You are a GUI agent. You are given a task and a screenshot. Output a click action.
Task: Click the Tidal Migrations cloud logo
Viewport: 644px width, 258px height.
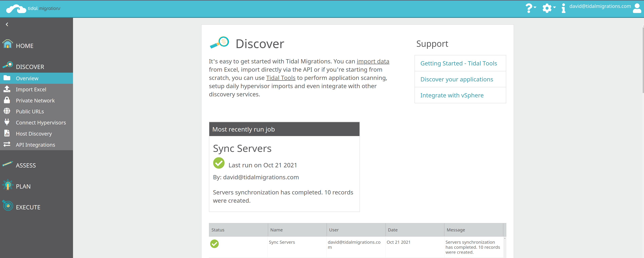pos(16,9)
